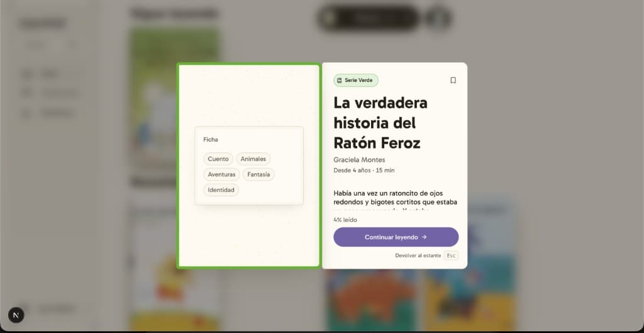Select the Fantasía tag

tap(258, 174)
